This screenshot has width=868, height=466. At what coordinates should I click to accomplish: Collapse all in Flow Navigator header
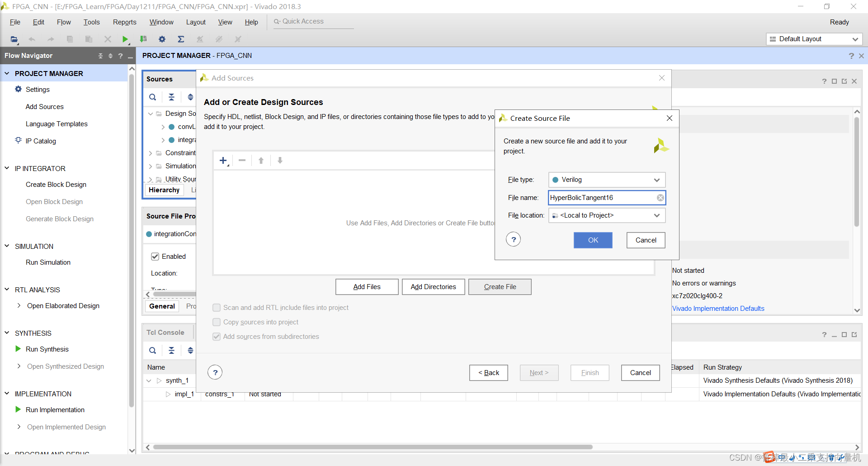(100, 56)
